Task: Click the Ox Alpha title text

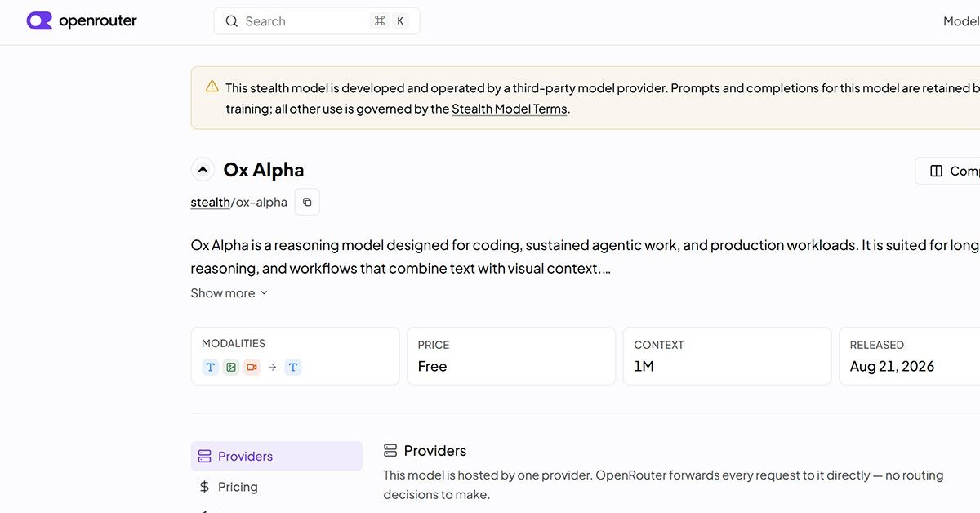Action: click(264, 170)
